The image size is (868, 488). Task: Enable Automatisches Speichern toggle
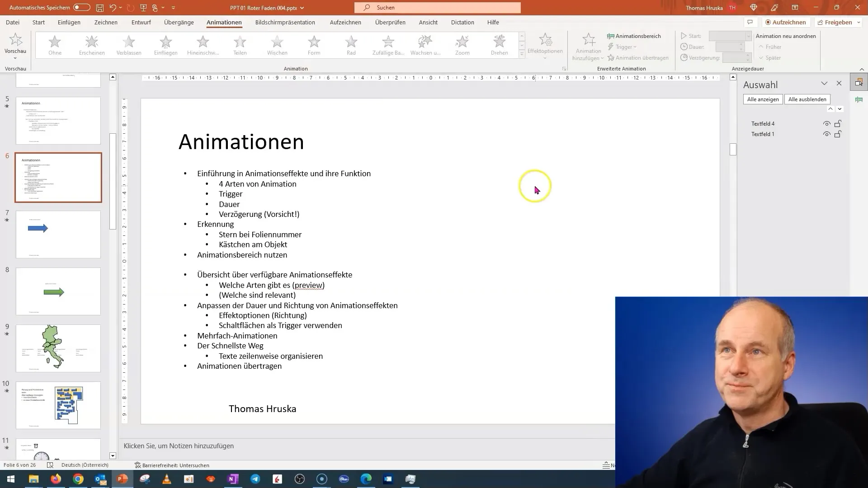click(80, 7)
